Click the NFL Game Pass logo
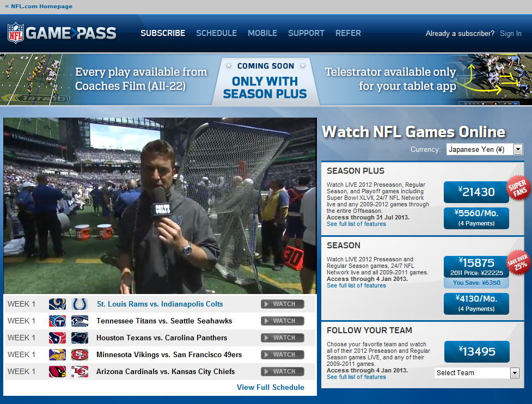This screenshot has height=404, width=532. click(62, 33)
